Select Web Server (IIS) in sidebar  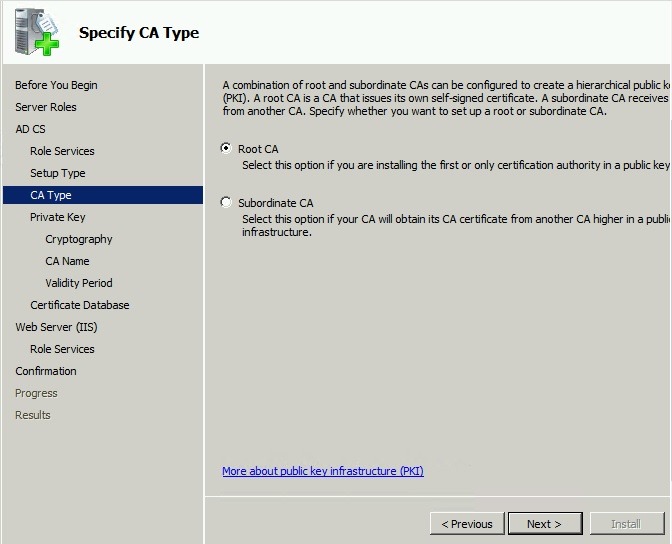coord(56,327)
